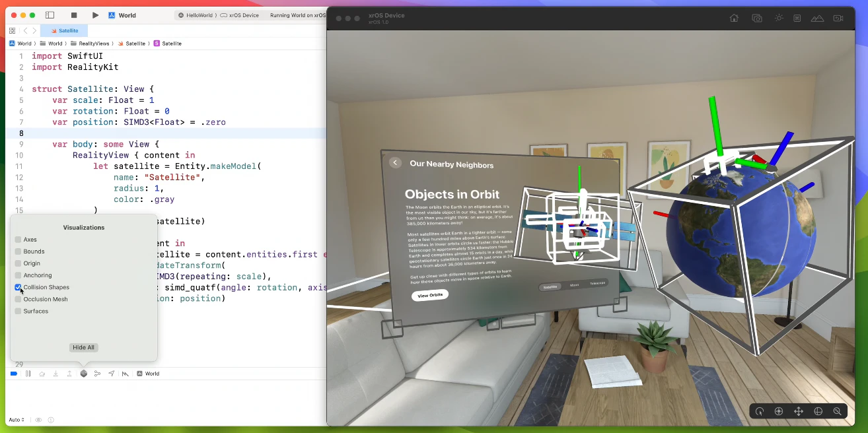The height and width of the screenshot is (433, 868).
Task: Select the simulator target interact tool
Action: coord(779,411)
